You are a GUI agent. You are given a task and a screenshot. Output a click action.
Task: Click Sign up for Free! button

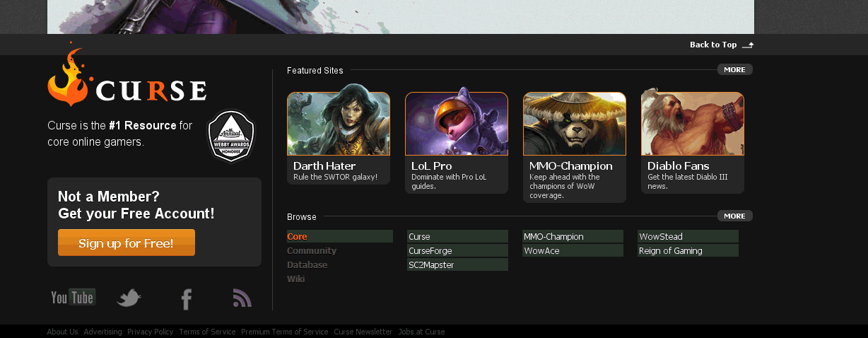(x=127, y=243)
